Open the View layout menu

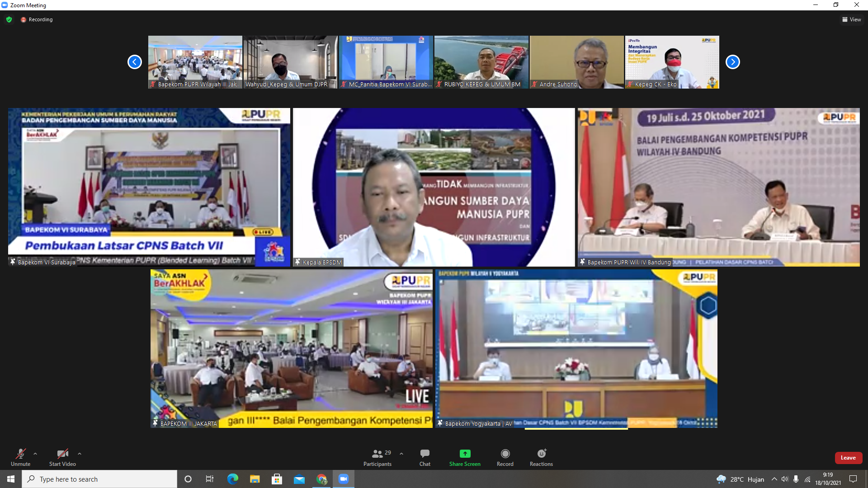pyautogui.click(x=851, y=19)
